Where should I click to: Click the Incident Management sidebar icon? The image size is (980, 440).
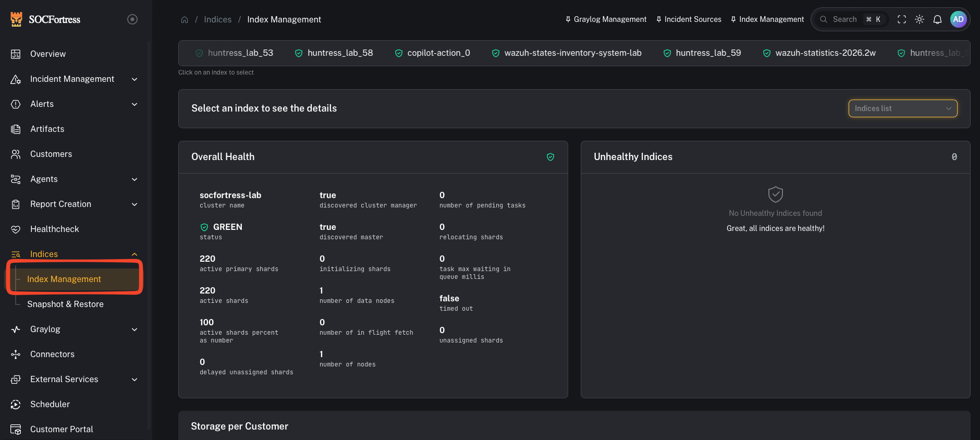click(16, 79)
